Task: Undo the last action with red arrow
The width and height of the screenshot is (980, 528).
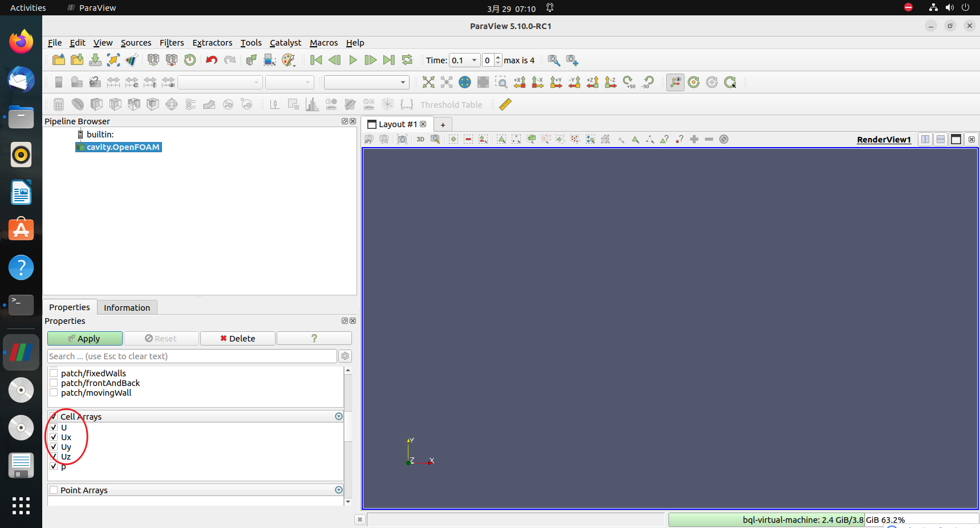Action: tap(212, 60)
